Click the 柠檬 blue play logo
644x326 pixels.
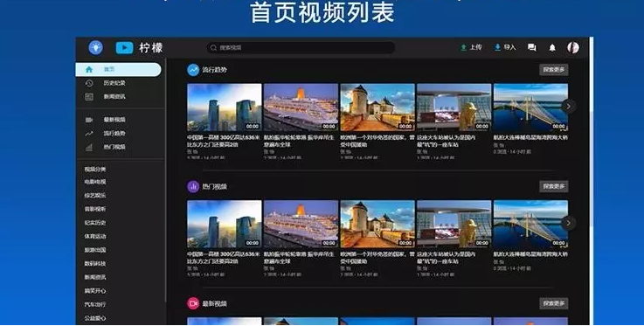(124, 47)
